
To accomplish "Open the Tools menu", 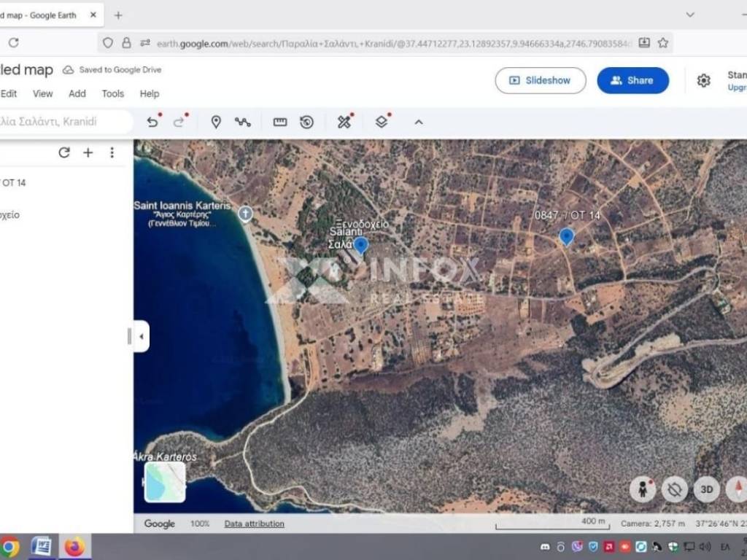I will 112,93.
